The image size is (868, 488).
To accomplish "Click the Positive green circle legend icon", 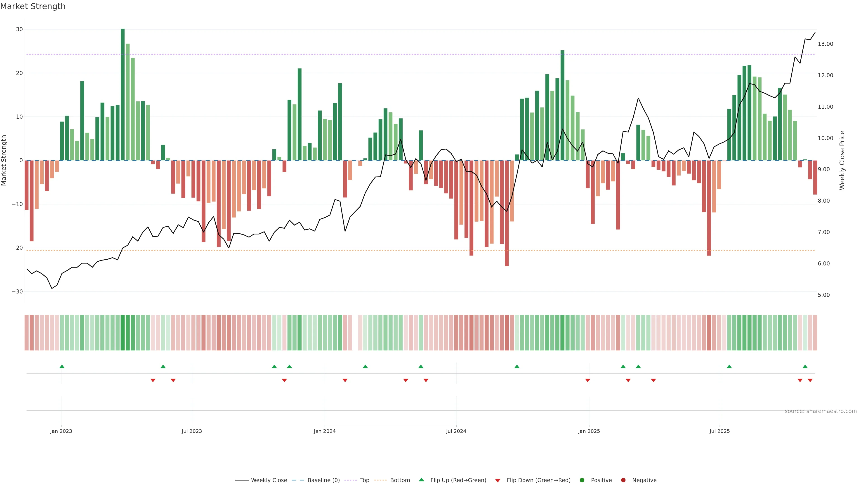I will pyautogui.click(x=582, y=480).
